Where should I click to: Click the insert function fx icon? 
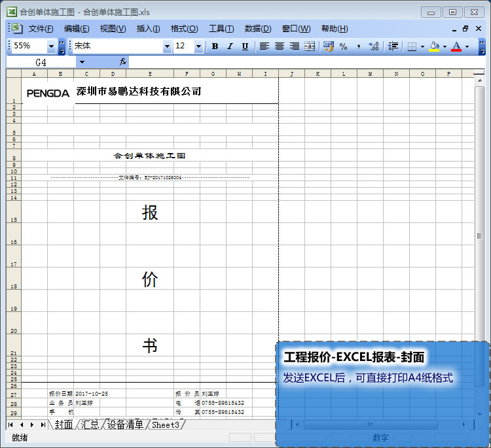coord(123,62)
